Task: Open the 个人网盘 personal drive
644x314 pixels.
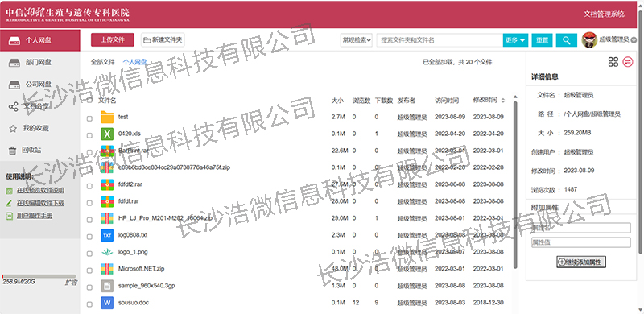Action: pyautogui.click(x=39, y=41)
